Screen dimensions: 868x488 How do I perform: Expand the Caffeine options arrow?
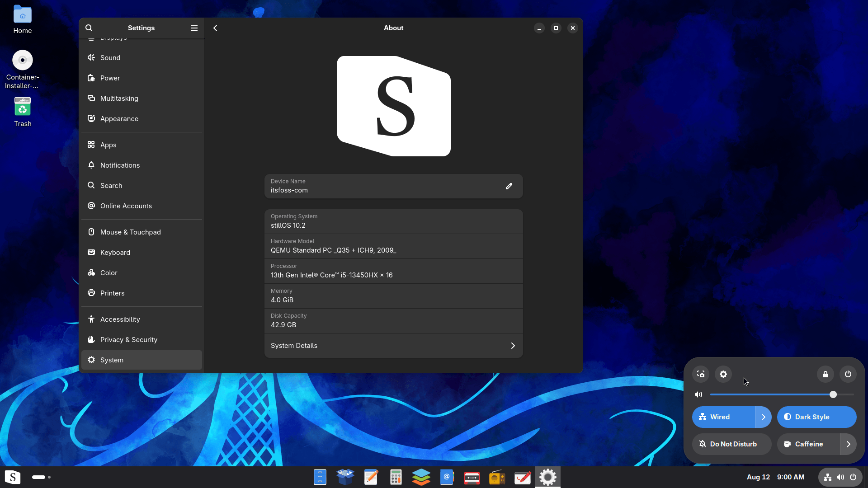pos(848,444)
